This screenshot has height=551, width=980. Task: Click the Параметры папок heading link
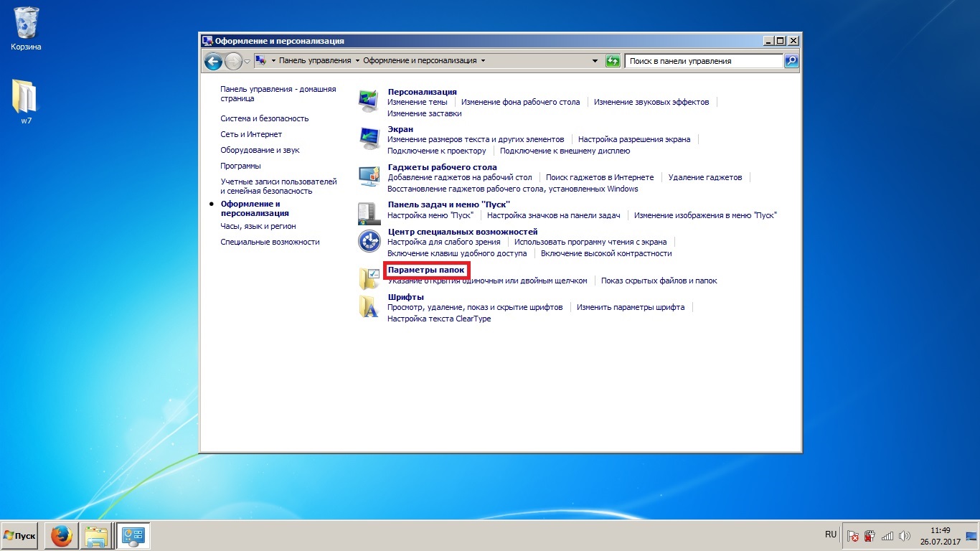click(426, 270)
